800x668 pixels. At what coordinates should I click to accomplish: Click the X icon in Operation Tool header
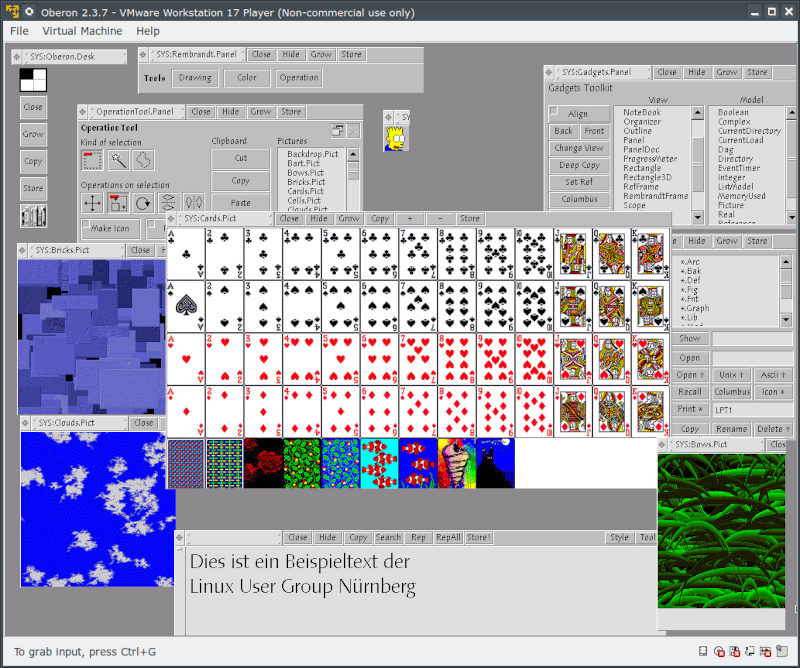tap(353, 131)
